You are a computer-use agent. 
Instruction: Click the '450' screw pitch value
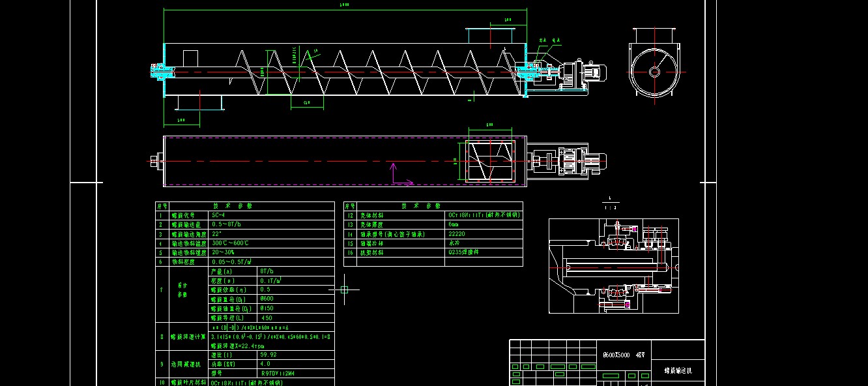point(267,318)
